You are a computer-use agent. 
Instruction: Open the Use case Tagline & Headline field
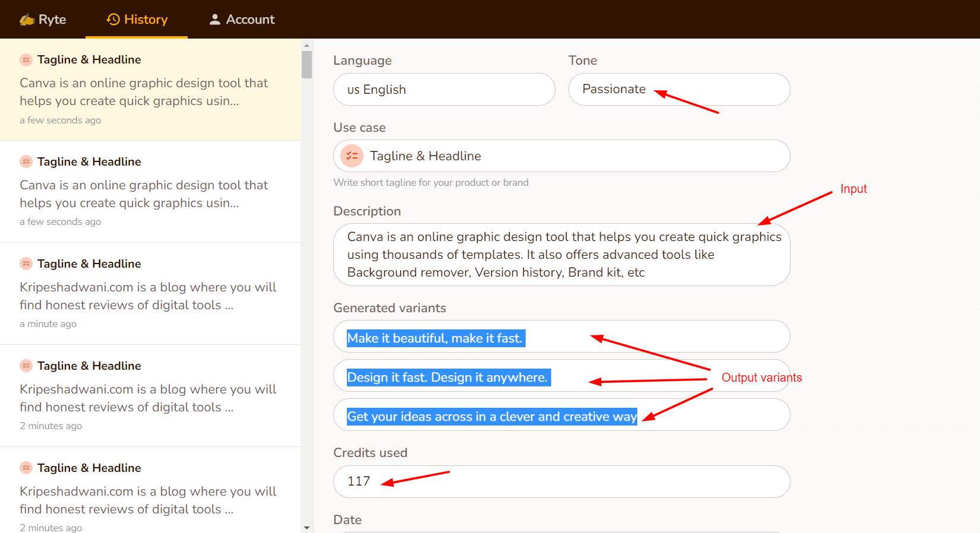pos(561,156)
